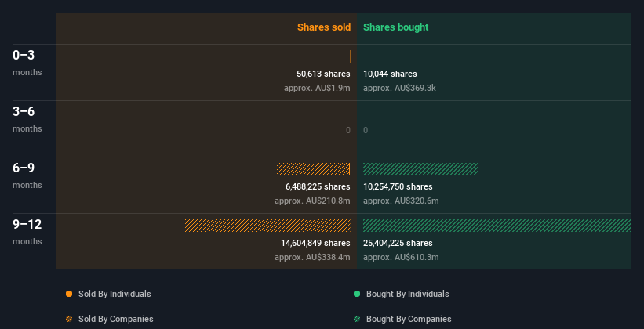The height and width of the screenshot is (329, 644).
Task: Click the hatched Bought By Companies legend icon
Action: (357, 319)
